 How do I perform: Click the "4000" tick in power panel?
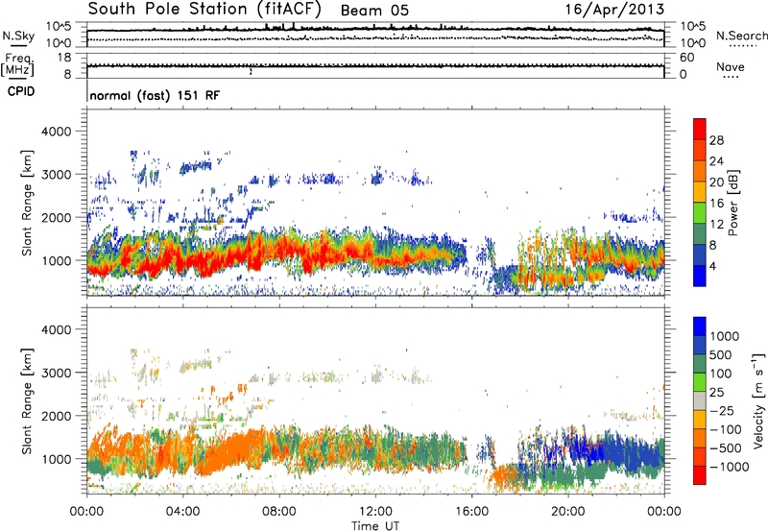coord(57,132)
